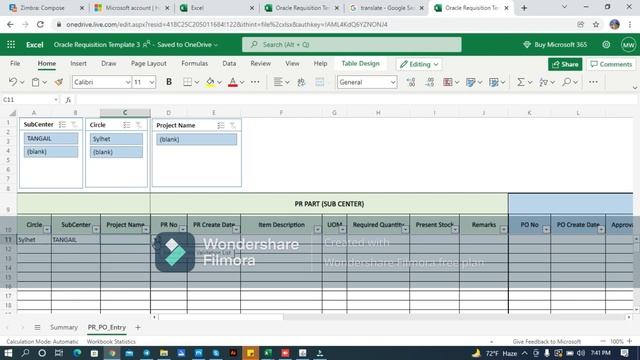Apply the yellow fill color bucket
This screenshot has width=640, height=360.
(x=210, y=82)
